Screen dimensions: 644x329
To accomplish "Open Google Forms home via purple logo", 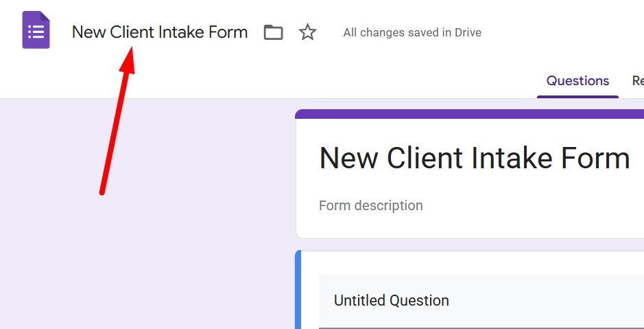I will tap(36, 31).
